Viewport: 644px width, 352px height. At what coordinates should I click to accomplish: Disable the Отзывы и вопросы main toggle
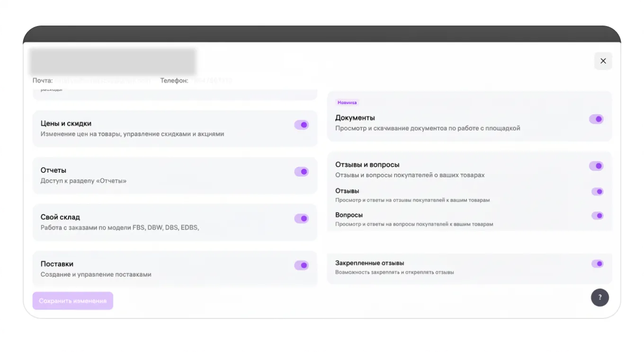point(596,166)
